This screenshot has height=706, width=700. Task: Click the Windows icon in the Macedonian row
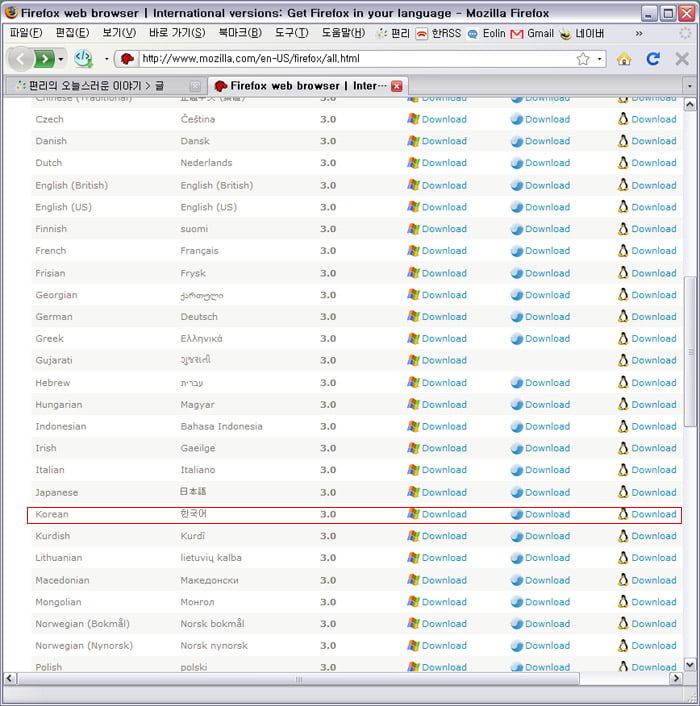pyautogui.click(x=413, y=579)
